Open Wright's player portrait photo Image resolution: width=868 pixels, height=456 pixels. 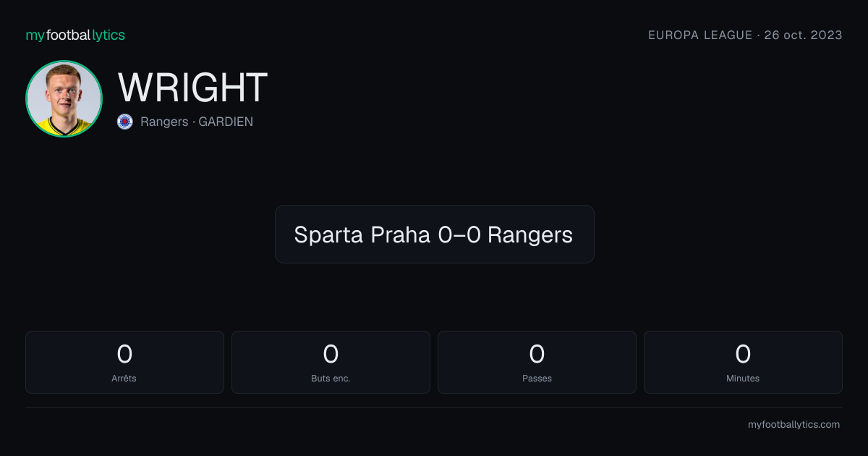pos(64,98)
